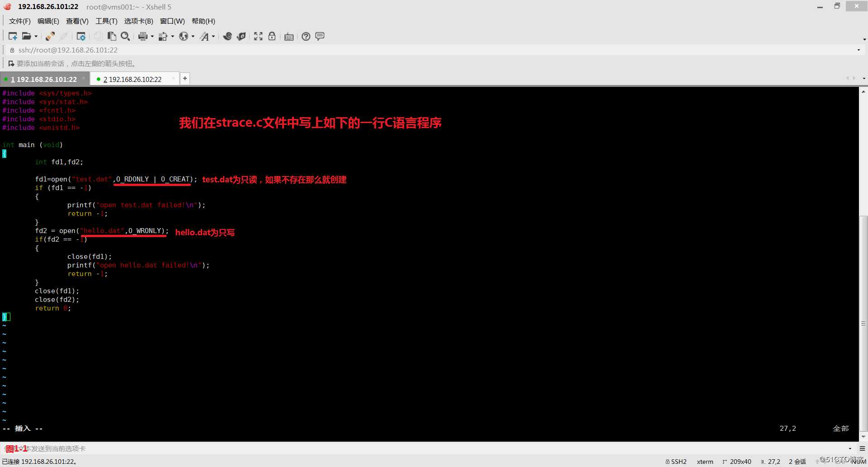Screen dimensions: 868x467
Task: Close the 192.168.26.101:22 tab
Action: click(x=83, y=78)
